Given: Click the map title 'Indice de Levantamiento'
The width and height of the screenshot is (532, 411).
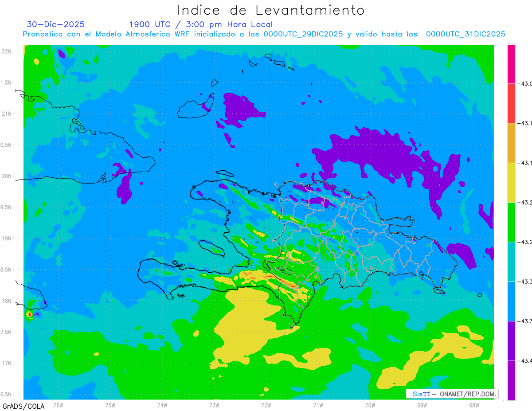Looking at the screenshot, I should coord(271,10).
